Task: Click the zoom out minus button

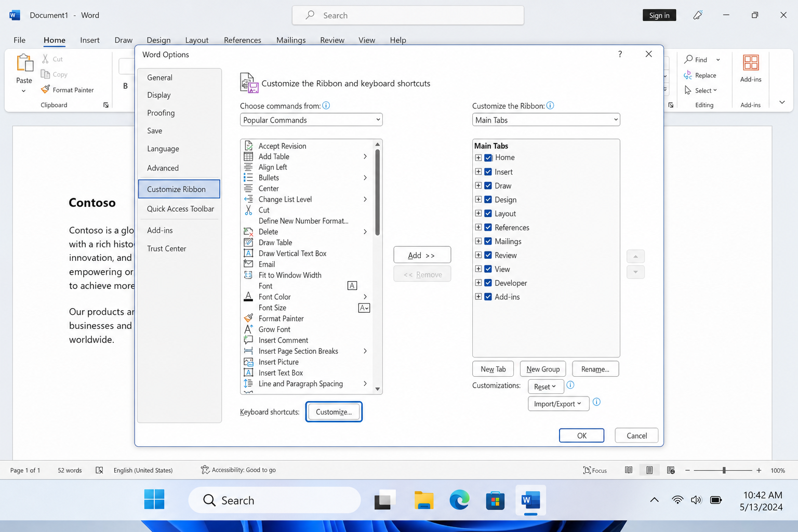Action: (688, 470)
